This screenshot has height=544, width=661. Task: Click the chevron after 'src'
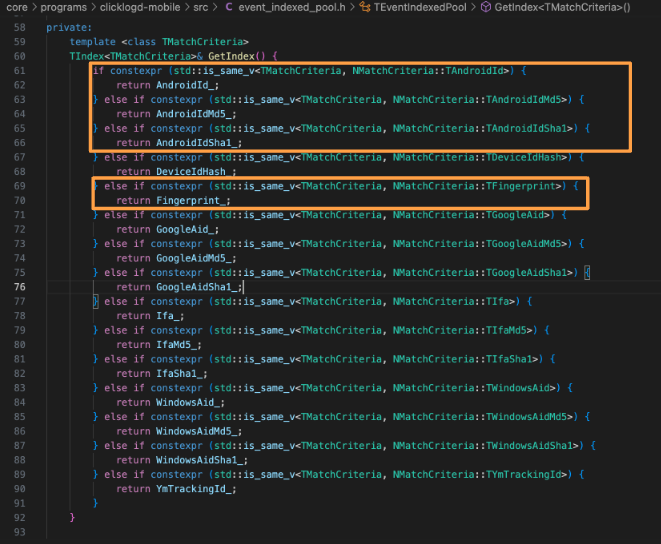pos(215,7)
